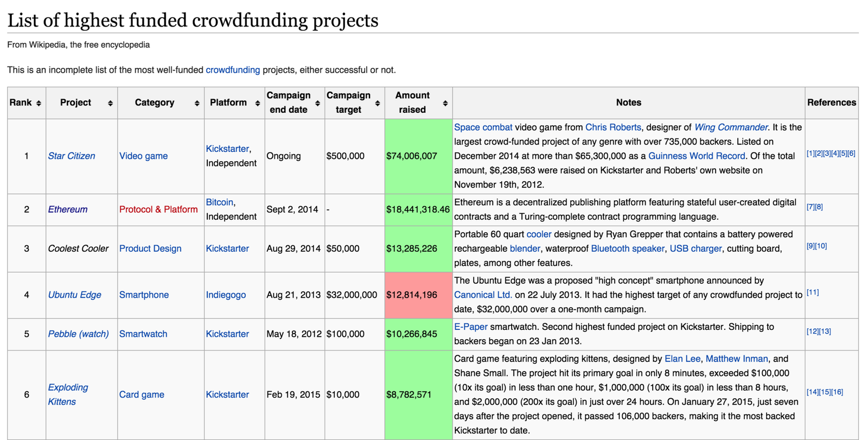Viewport: 868px width, 440px height.
Task: Sort by Campaign end date arrows
Action: pyautogui.click(x=318, y=103)
